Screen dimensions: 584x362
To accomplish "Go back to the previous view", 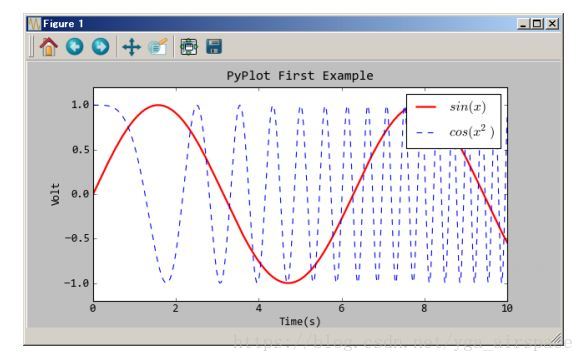I will pyautogui.click(x=74, y=47).
